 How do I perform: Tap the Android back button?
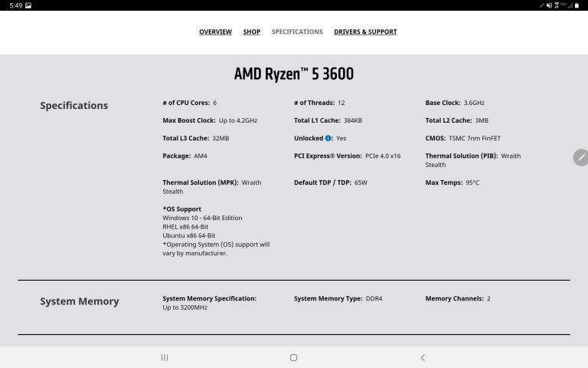(423, 357)
